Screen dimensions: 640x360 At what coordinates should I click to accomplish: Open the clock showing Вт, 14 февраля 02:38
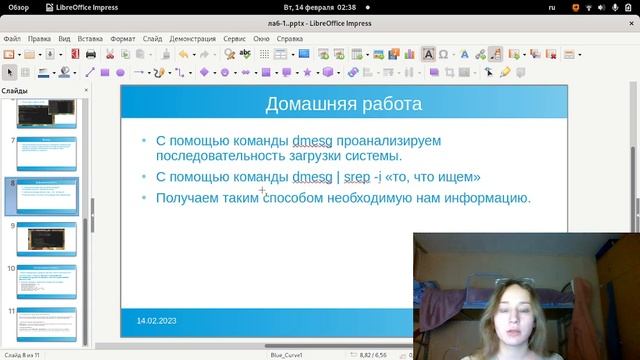[x=320, y=7]
